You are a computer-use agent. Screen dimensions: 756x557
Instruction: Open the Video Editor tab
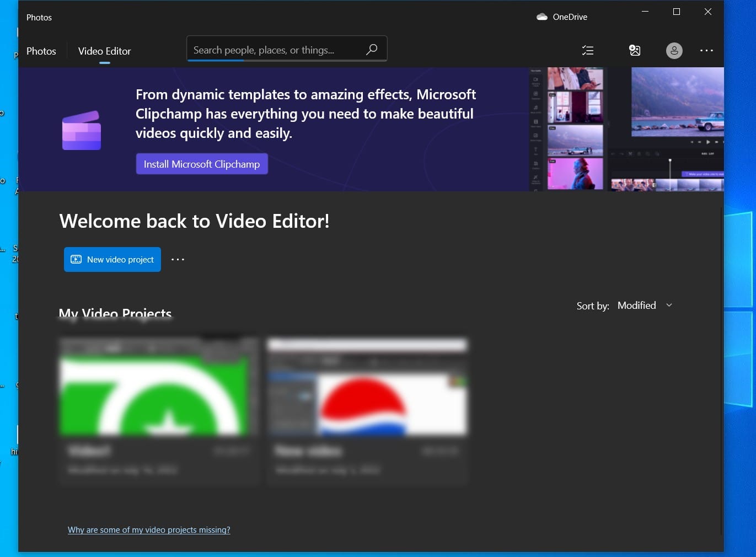pyautogui.click(x=104, y=51)
